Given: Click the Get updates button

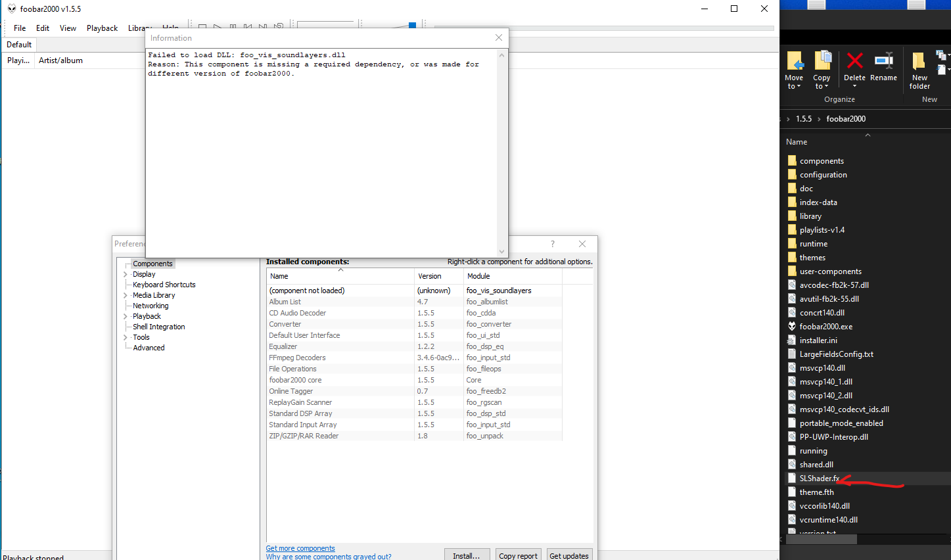Looking at the screenshot, I should click(x=568, y=555).
